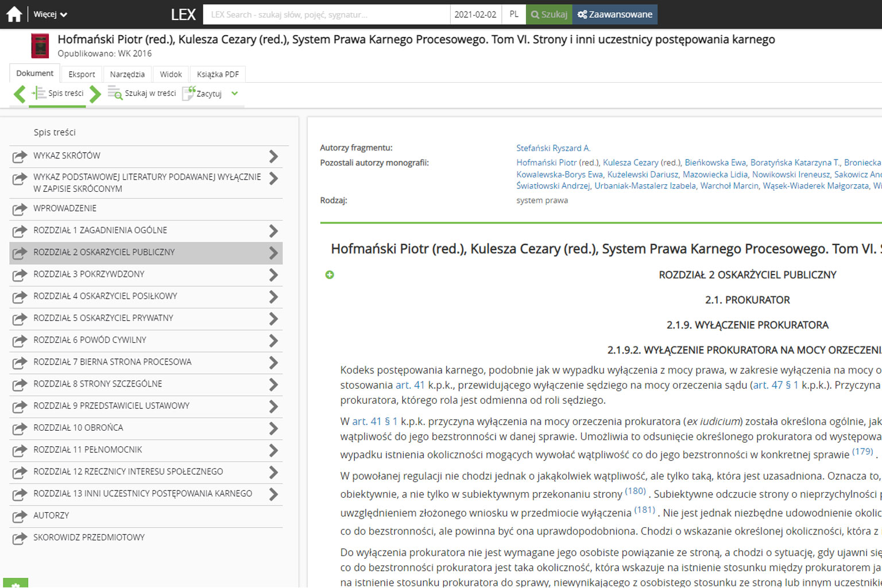
Task: Click into the LEX Search input field
Action: coord(326,14)
